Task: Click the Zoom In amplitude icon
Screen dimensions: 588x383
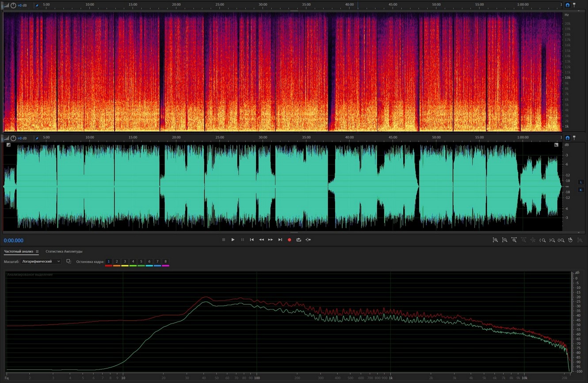Action: point(495,240)
